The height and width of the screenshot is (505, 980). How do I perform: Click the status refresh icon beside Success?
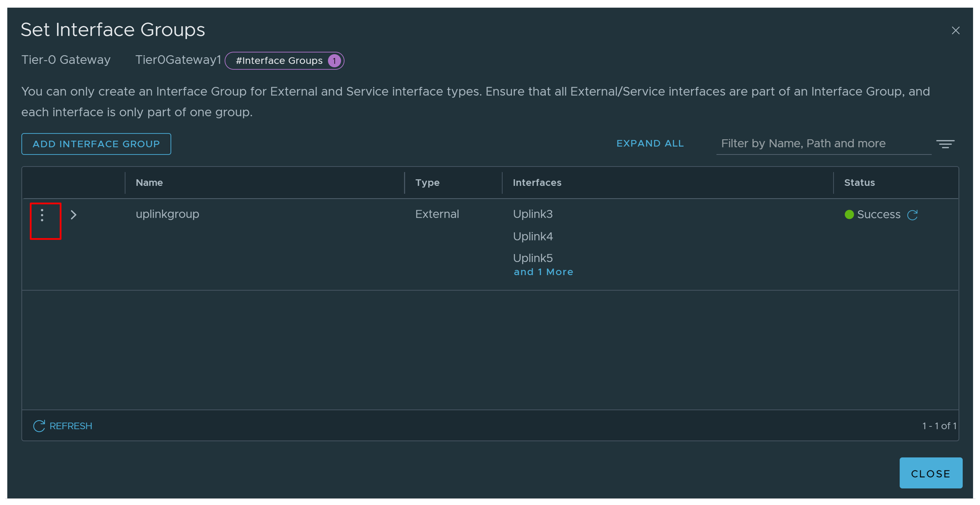pos(912,215)
